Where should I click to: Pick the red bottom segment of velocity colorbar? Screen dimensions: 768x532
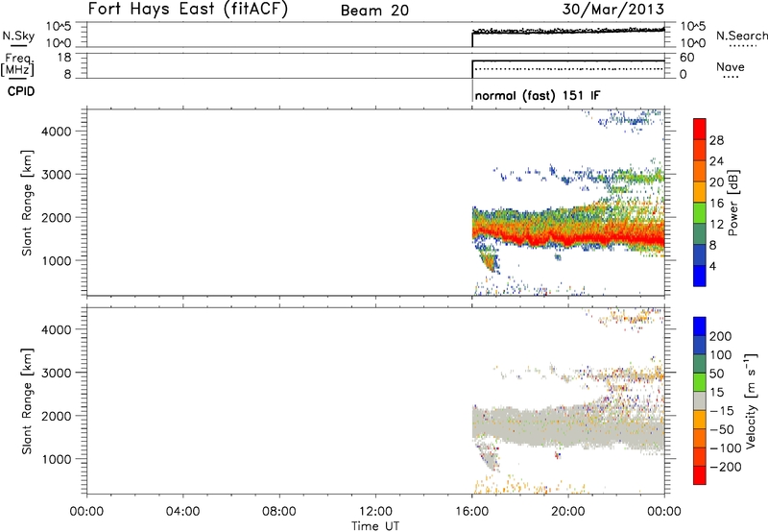[700, 475]
